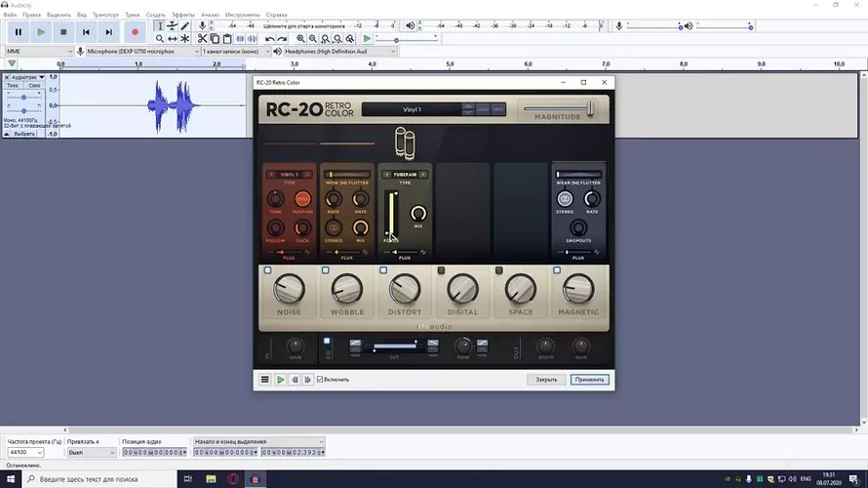The height and width of the screenshot is (488, 868).
Task: Click the Zoom toggle icon
Action: pyautogui.click(x=350, y=39)
